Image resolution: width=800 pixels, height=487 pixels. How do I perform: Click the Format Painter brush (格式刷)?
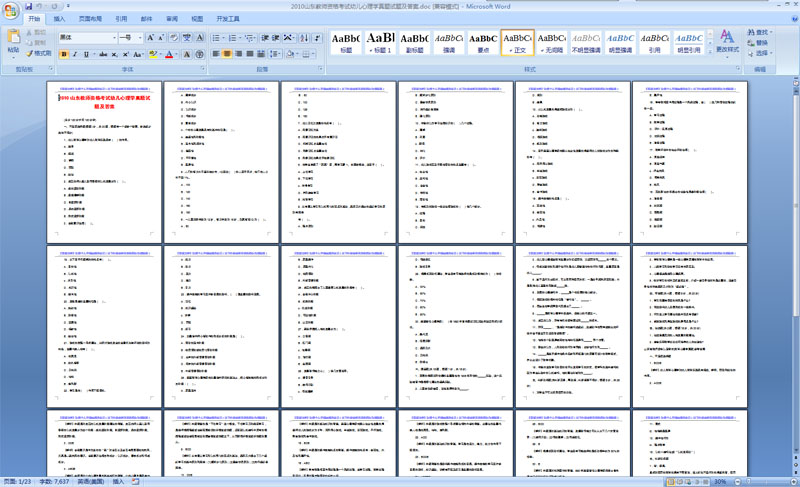pyautogui.click(x=39, y=53)
